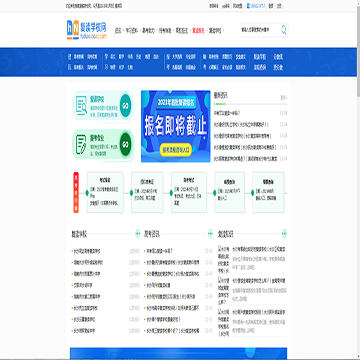Open the 报名即将截止 banner image
This screenshot has width=360, height=360.
pos(176,126)
